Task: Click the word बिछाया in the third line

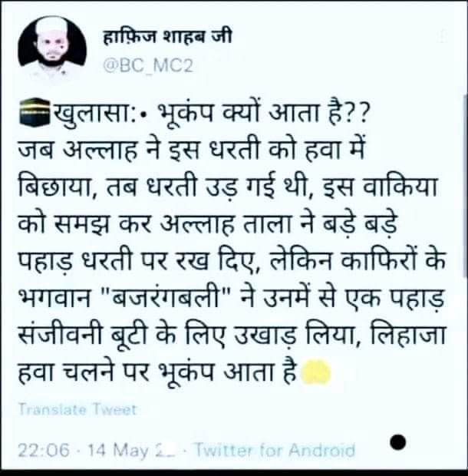Action: click(57, 187)
